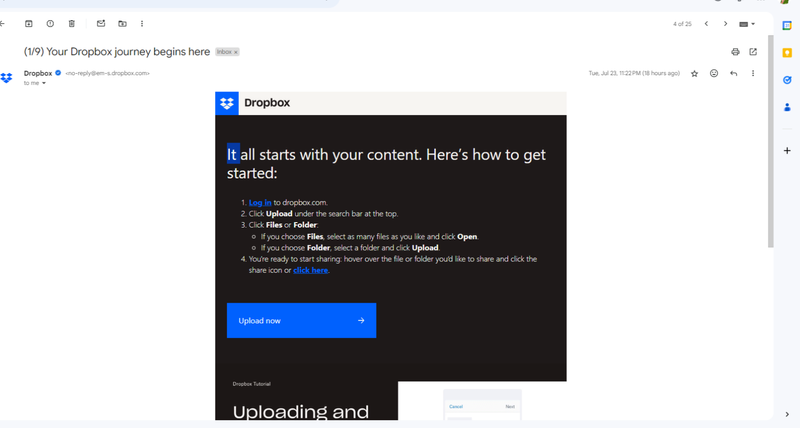Go to the older email
The height and width of the screenshot is (428, 800).
point(725,24)
